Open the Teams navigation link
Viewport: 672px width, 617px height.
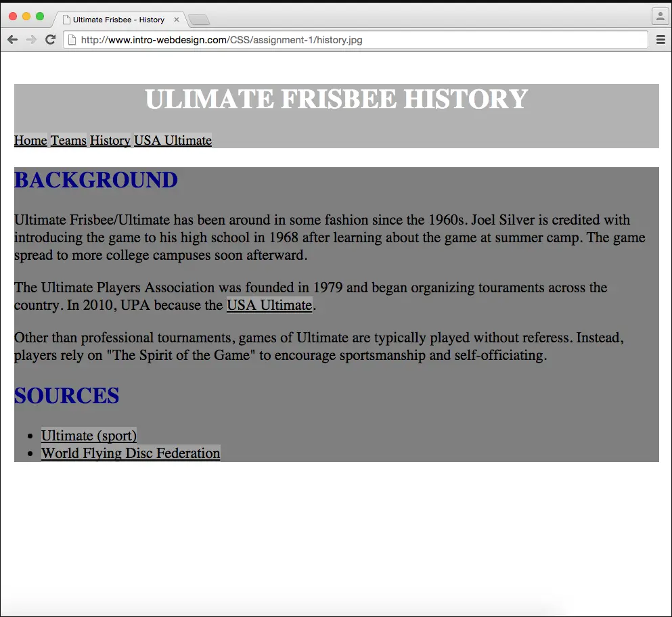click(x=68, y=140)
